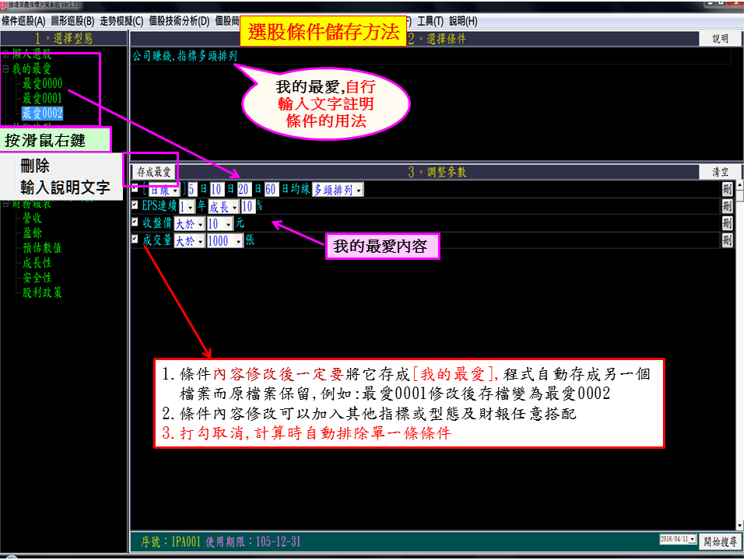Select 營收 in the tree
The width and height of the screenshot is (747, 560).
point(33,218)
